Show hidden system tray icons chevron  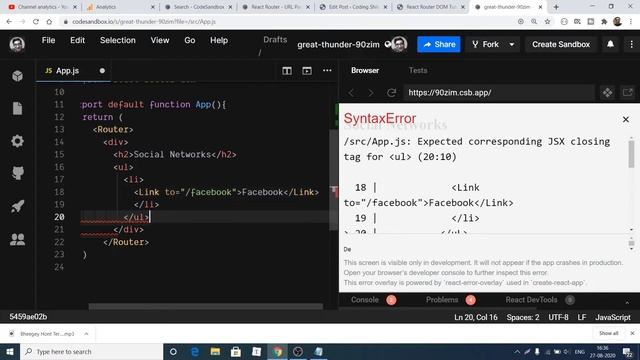coord(517,351)
